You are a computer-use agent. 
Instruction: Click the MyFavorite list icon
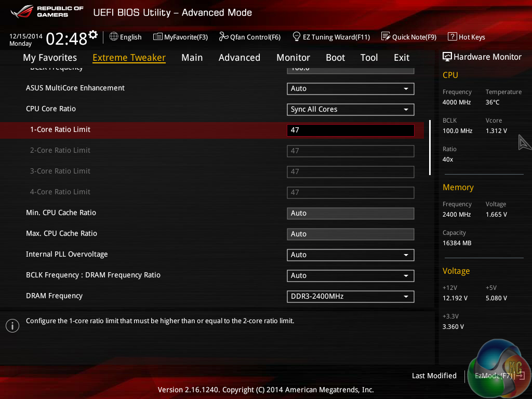(158, 37)
